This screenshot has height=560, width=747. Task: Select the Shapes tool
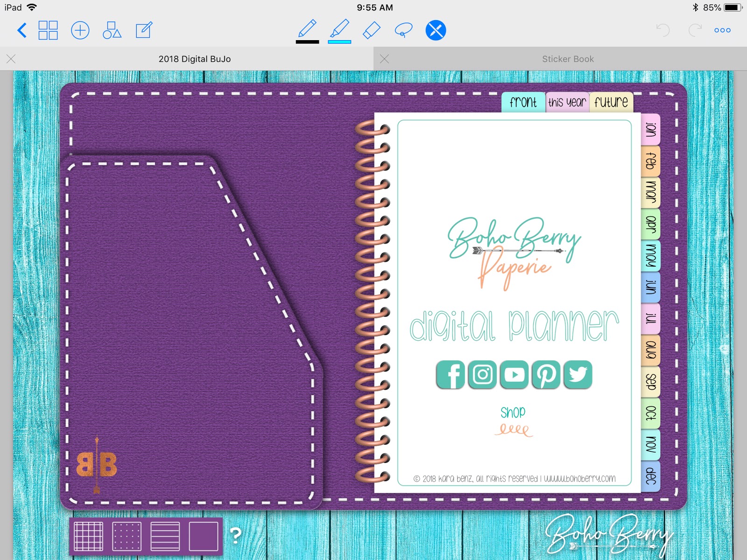112,30
